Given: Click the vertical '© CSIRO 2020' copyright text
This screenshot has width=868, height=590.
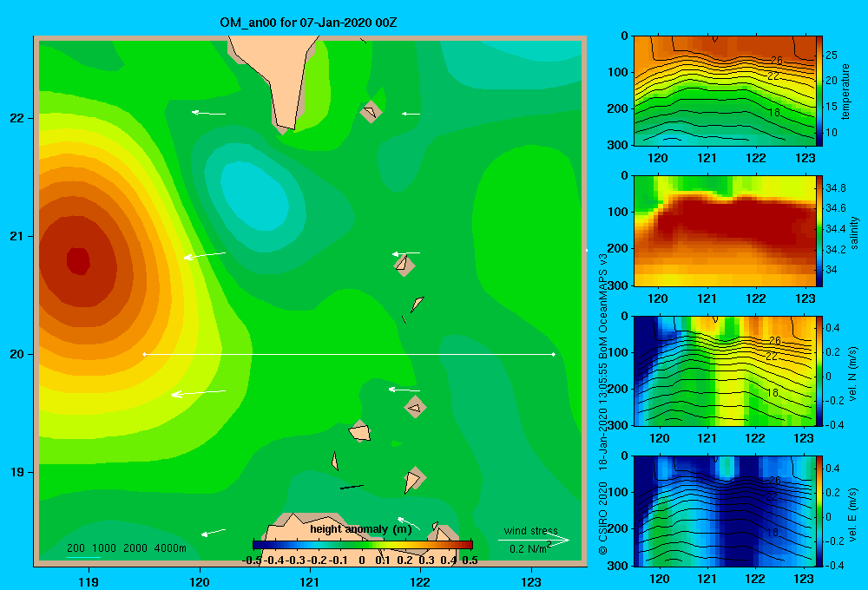Looking at the screenshot, I should (x=603, y=518).
